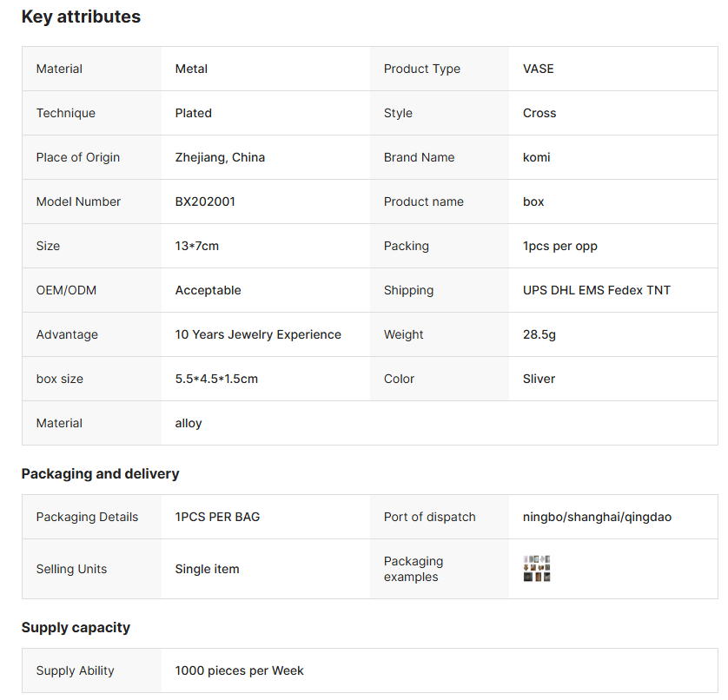Viewport: 728px width, 700px height.
Task: Click the OEM/ODM label cell
Action: coord(66,290)
